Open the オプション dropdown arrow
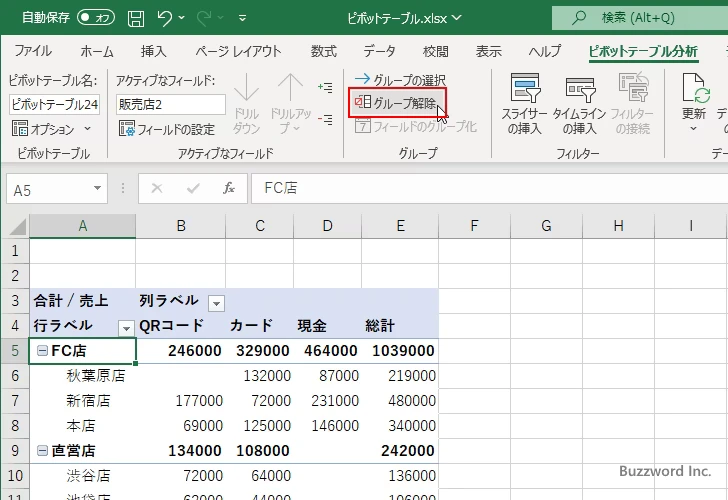This screenshot has height=500, width=728. 88,129
